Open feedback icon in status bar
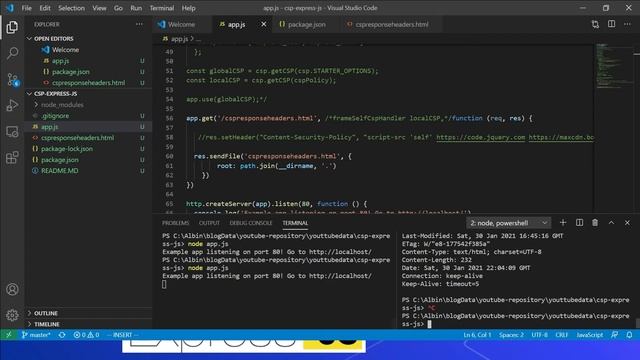Image resolution: width=640 pixels, height=360 pixels. click(614, 335)
